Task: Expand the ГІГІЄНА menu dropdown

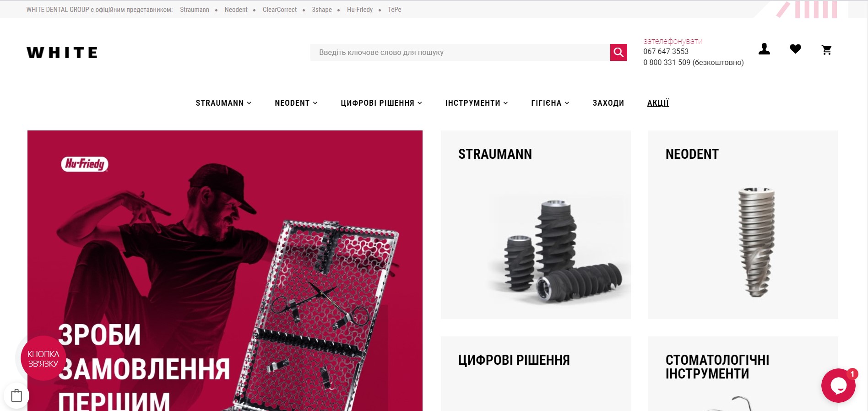Action: (x=550, y=103)
